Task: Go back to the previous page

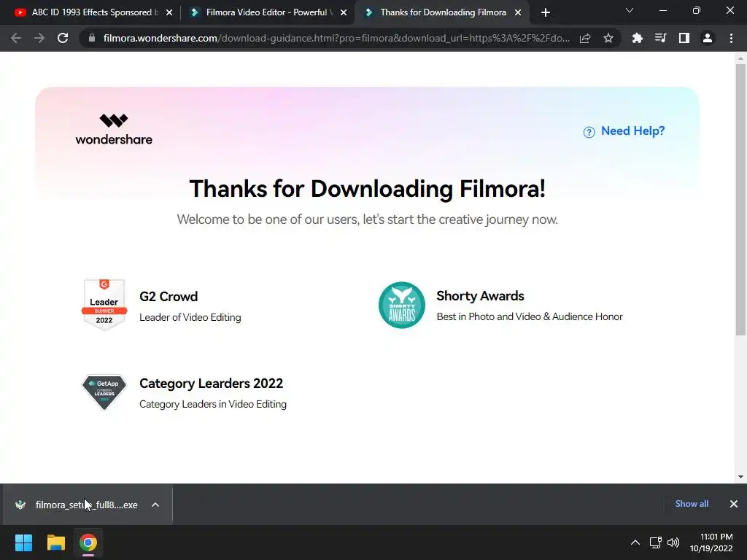Action: point(16,38)
